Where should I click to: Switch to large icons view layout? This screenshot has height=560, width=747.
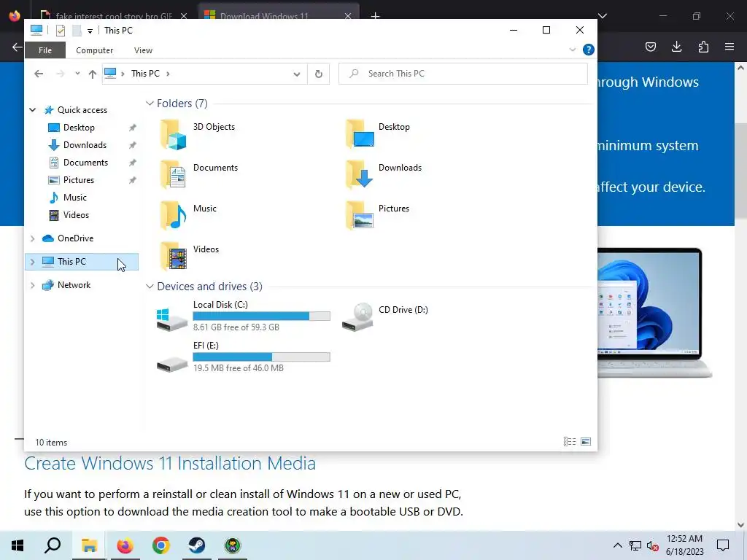pyautogui.click(x=586, y=442)
